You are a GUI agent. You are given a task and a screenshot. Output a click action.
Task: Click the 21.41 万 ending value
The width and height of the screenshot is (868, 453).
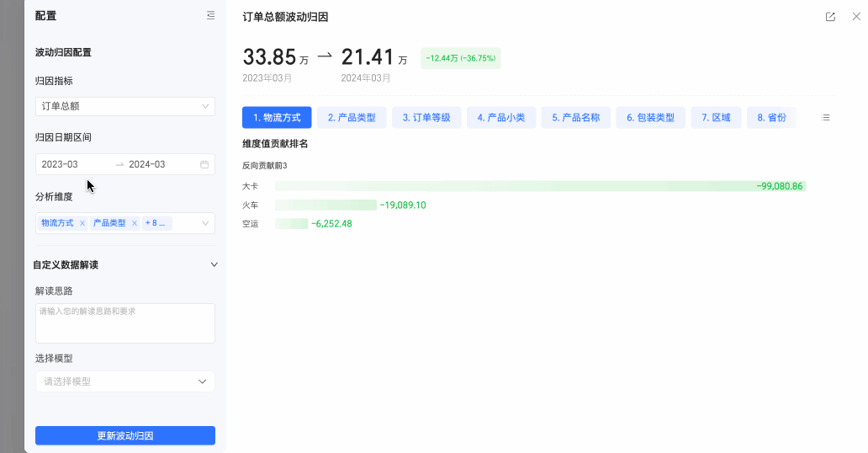[x=374, y=57]
